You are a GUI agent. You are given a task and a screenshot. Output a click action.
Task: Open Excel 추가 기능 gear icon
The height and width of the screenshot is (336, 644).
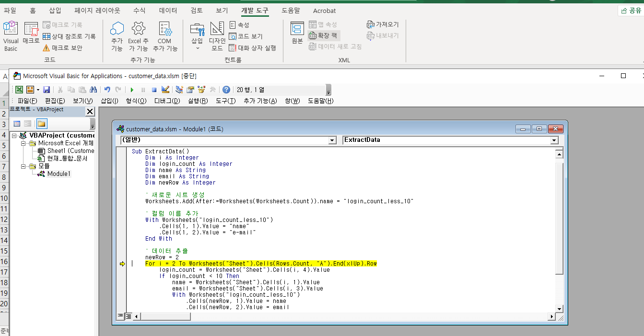139,29
